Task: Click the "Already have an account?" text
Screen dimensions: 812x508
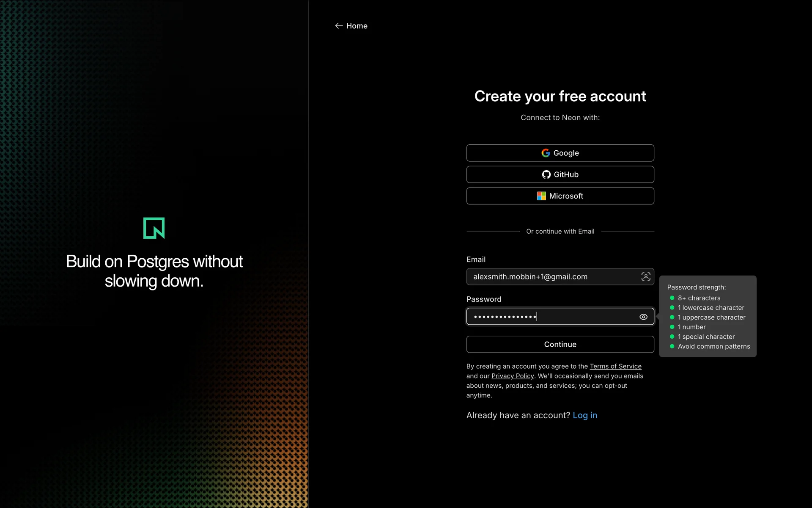Action: point(518,415)
